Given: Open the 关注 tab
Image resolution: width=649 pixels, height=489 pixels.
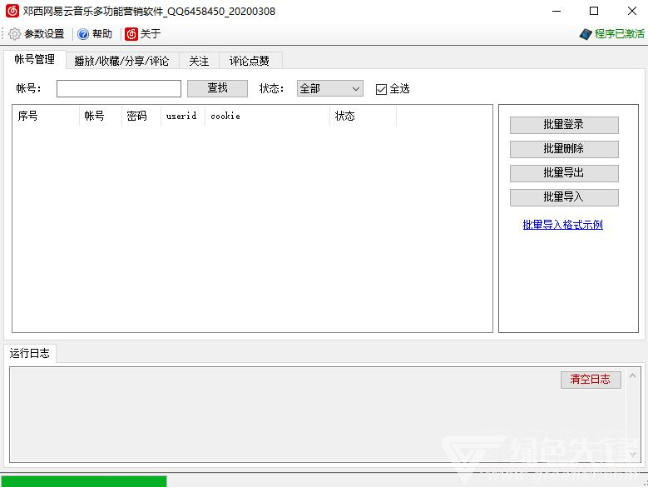Looking at the screenshot, I should pos(199,61).
